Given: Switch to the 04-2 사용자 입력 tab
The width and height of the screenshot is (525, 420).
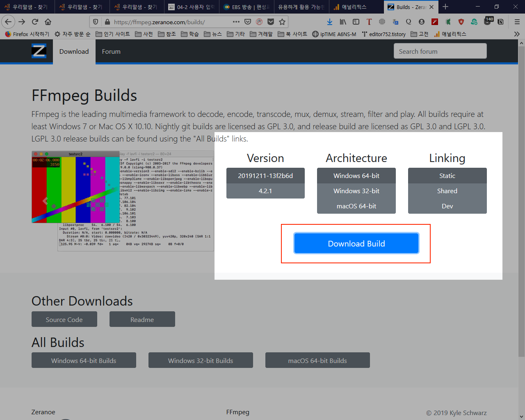Looking at the screenshot, I should (x=192, y=7).
